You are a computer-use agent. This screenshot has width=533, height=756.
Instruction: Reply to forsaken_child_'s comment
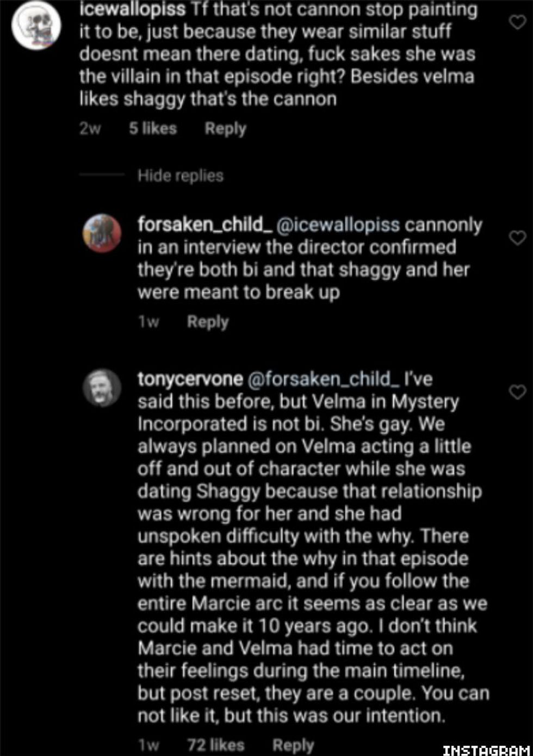[208, 322]
